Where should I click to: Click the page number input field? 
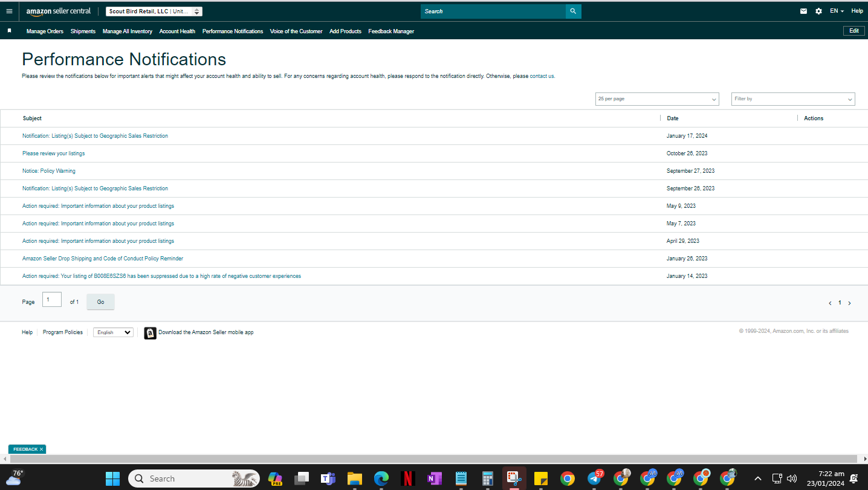[x=52, y=300]
